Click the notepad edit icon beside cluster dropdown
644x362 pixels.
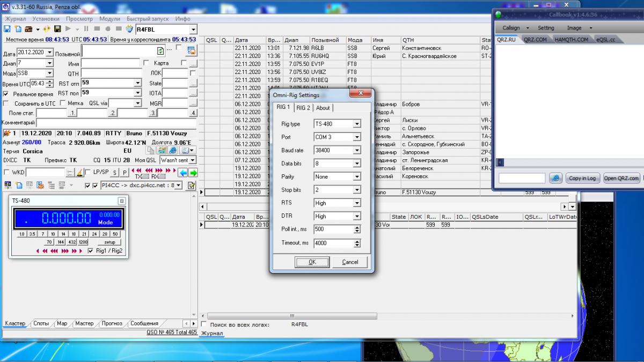pos(191,186)
